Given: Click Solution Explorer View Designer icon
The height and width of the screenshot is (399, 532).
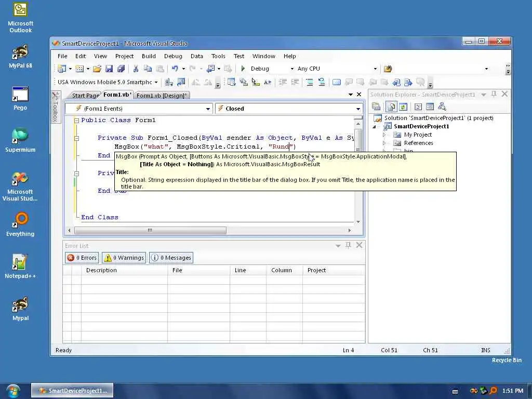Looking at the screenshot, I should pyautogui.click(x=430, y=107).
